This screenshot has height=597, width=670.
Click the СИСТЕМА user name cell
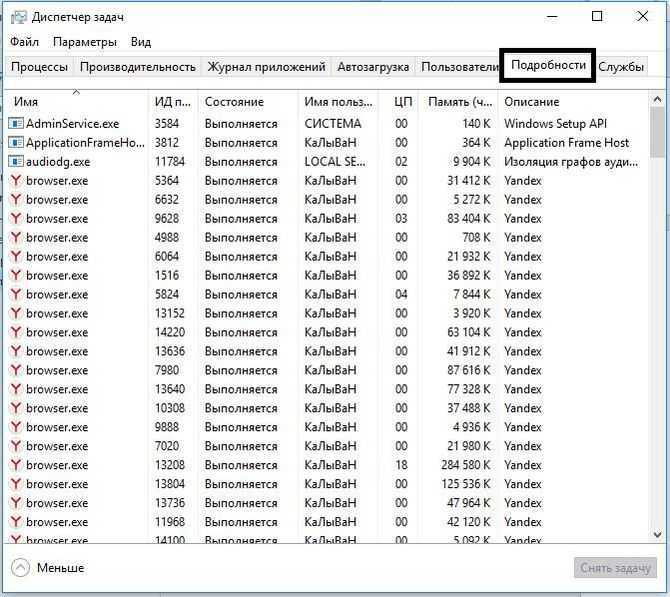click(x=333, y=124)
